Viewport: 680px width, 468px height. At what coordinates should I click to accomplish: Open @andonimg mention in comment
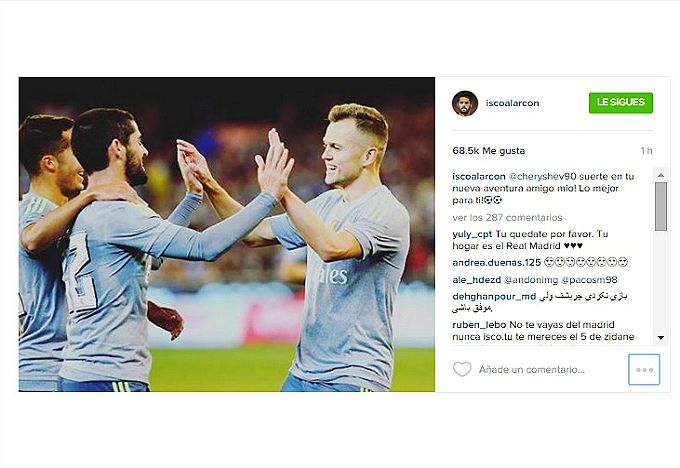(x=531, y=280)
